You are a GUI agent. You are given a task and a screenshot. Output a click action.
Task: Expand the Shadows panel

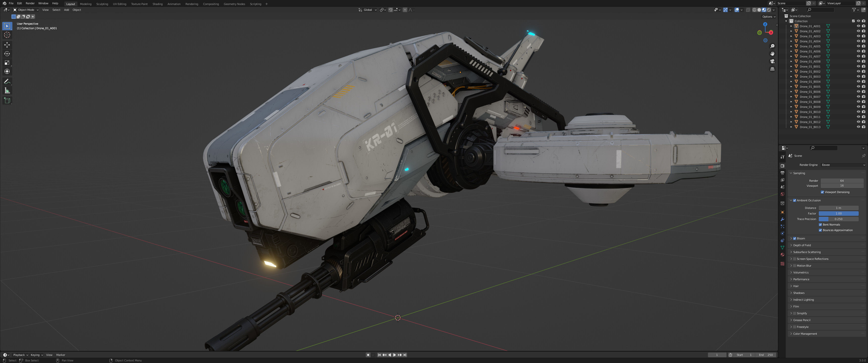[799, 293]
